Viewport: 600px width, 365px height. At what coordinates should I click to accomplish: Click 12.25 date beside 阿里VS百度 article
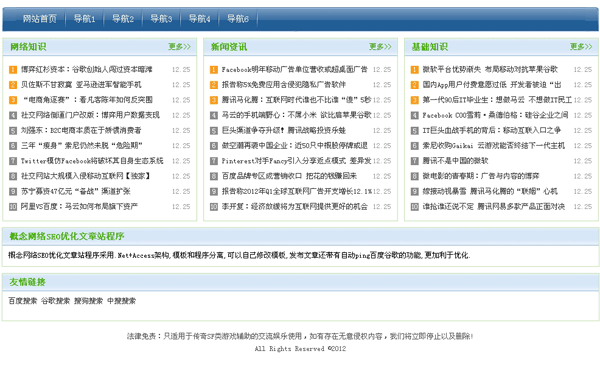181,207
